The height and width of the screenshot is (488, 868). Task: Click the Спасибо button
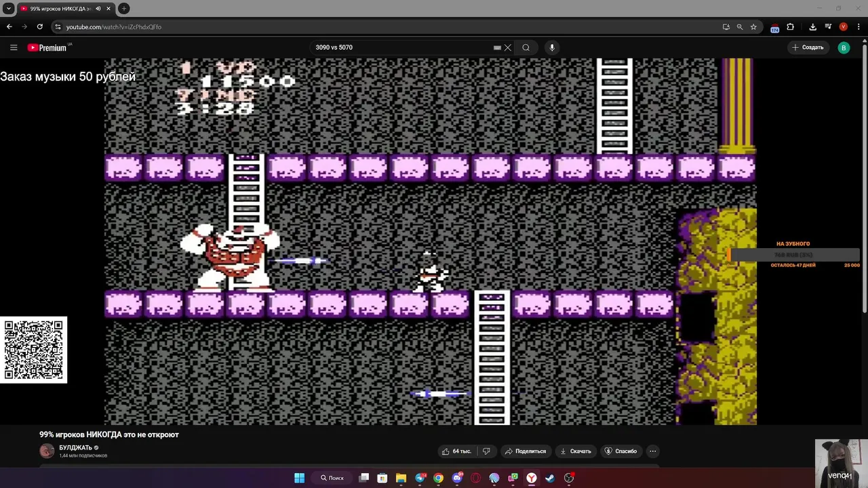click(621, 451)
